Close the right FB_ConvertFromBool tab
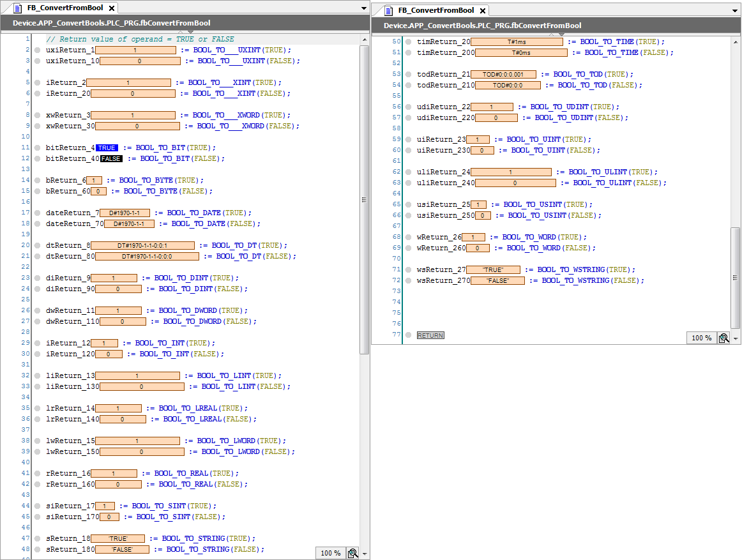The image size is (742, 560). pyautogui.click(x=483, y=11)
